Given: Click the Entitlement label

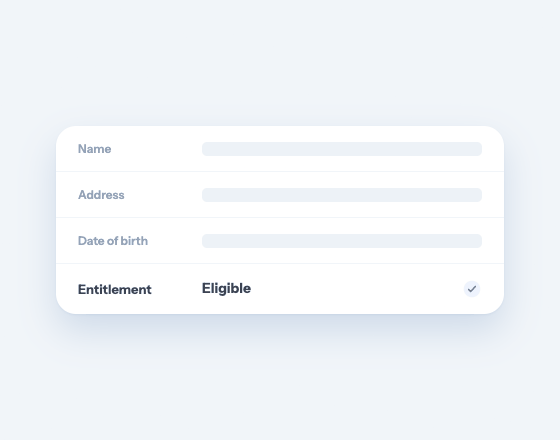Looking at the screenshot, I should 115,289.
